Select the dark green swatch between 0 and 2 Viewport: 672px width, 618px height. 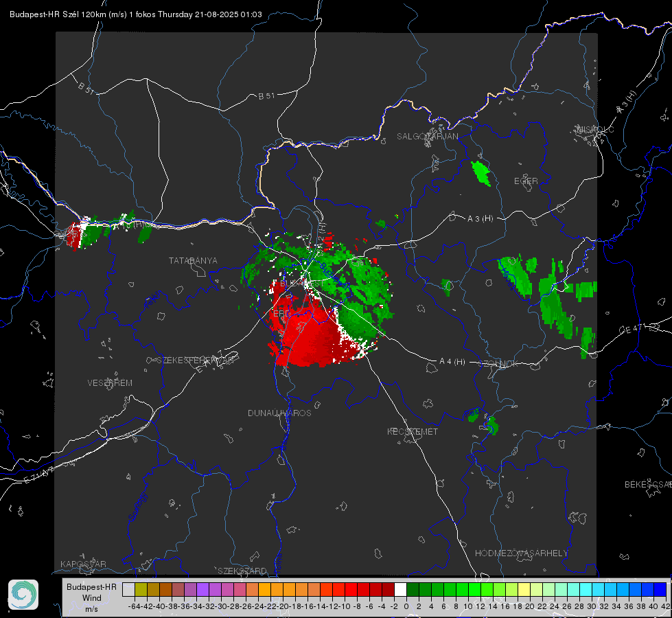[413, 589]
